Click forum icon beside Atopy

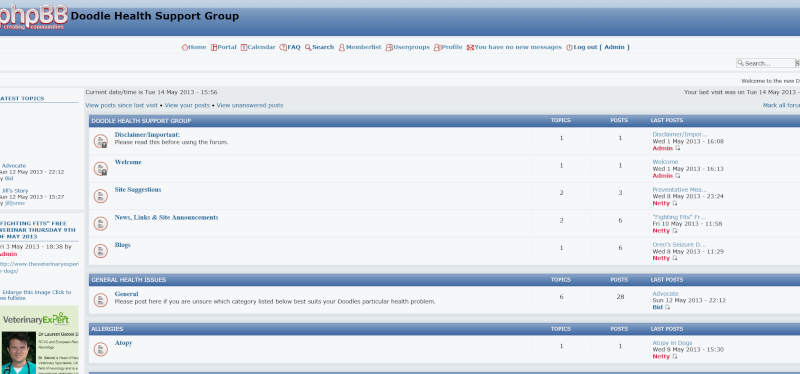point(101,350)
